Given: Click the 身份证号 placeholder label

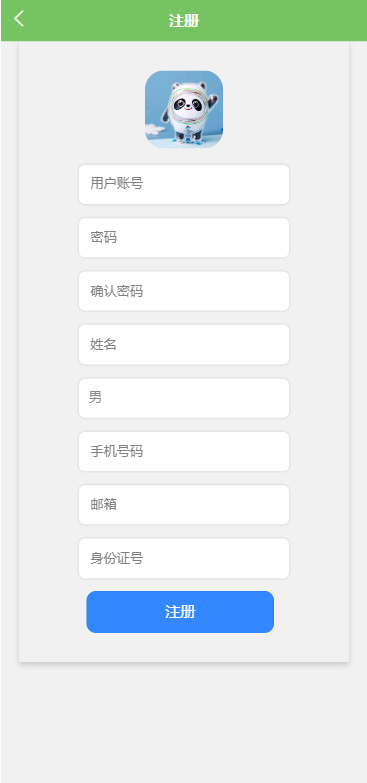Looking at the screenshot, I should click(116, 558).
